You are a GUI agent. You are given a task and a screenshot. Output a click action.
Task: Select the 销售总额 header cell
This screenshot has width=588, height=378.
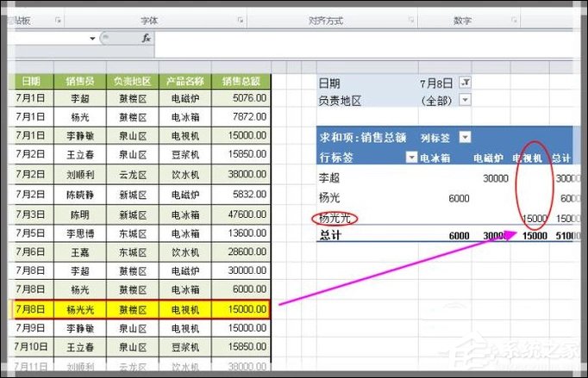pos(241,82)
